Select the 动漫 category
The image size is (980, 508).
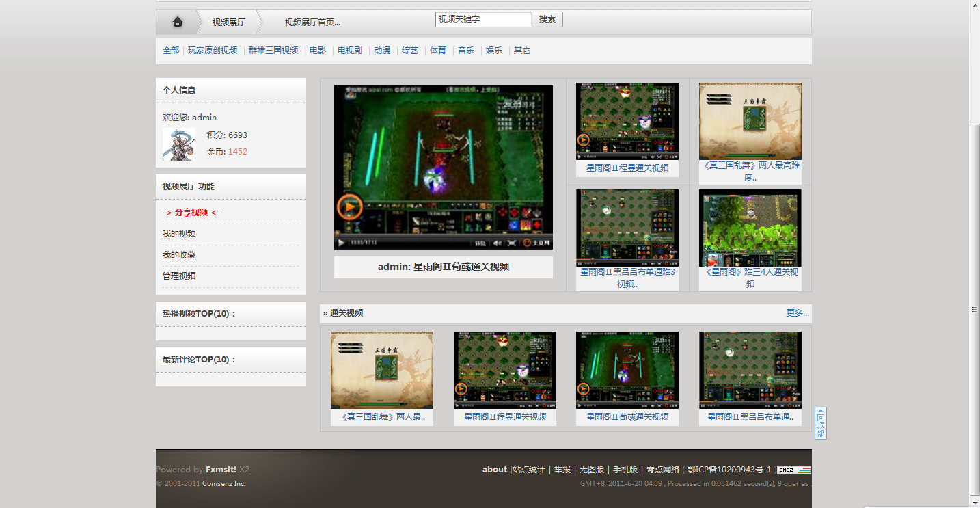[x=382, y=51]
